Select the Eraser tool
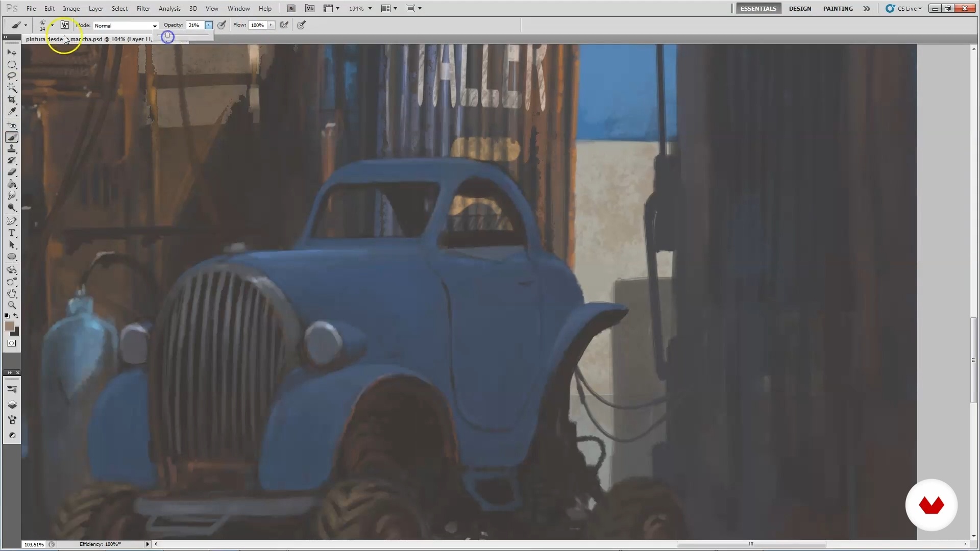This screenshot has height=551, width=980. (12, 172)
